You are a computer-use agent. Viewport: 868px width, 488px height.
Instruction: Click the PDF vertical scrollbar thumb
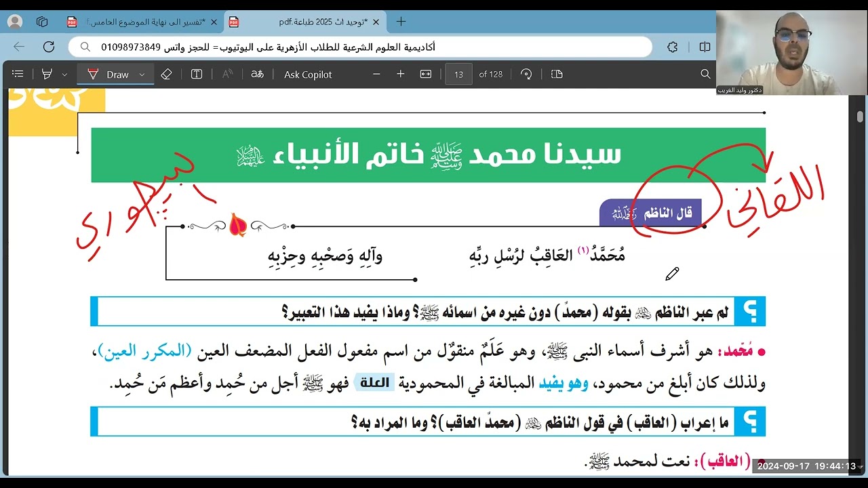point(860,117)
